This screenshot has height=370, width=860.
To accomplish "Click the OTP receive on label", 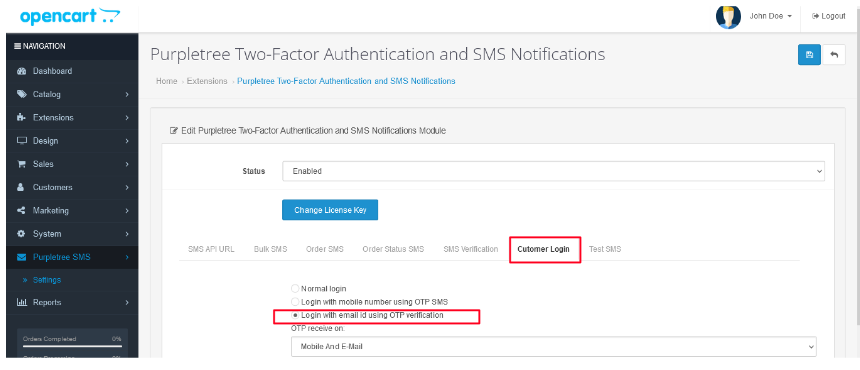I will [x=318, y=328].
